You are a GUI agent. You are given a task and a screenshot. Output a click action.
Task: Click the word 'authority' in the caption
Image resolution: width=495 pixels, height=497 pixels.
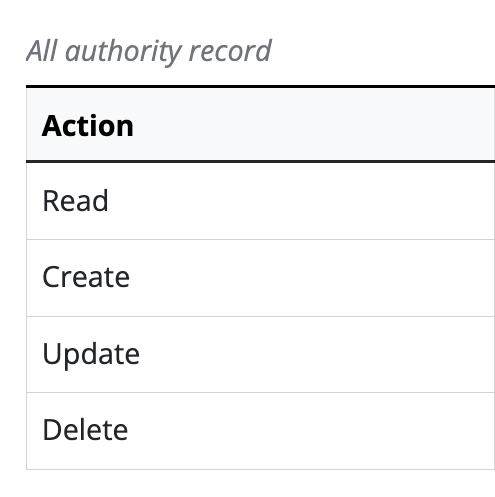pyautogui.click(x=123, y=51)
